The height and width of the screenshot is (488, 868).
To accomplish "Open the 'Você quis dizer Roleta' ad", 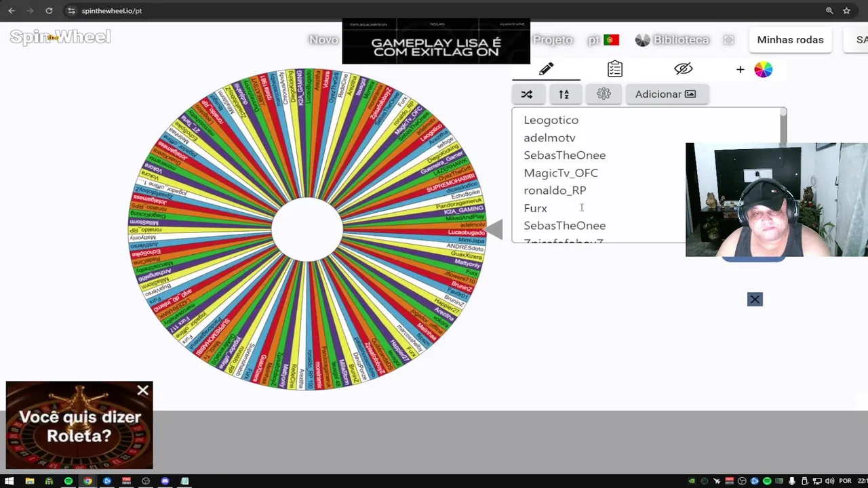I will click(x=79, y=426).
